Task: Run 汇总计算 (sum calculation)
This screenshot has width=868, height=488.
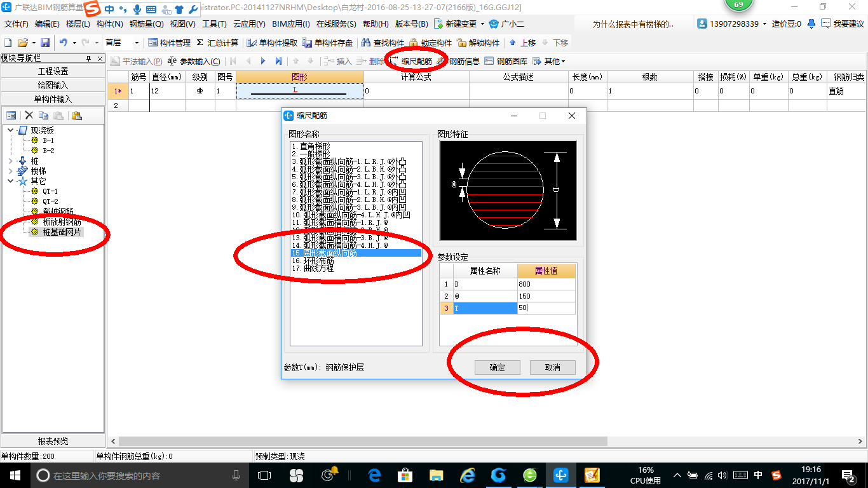Action: coord(217,43)
